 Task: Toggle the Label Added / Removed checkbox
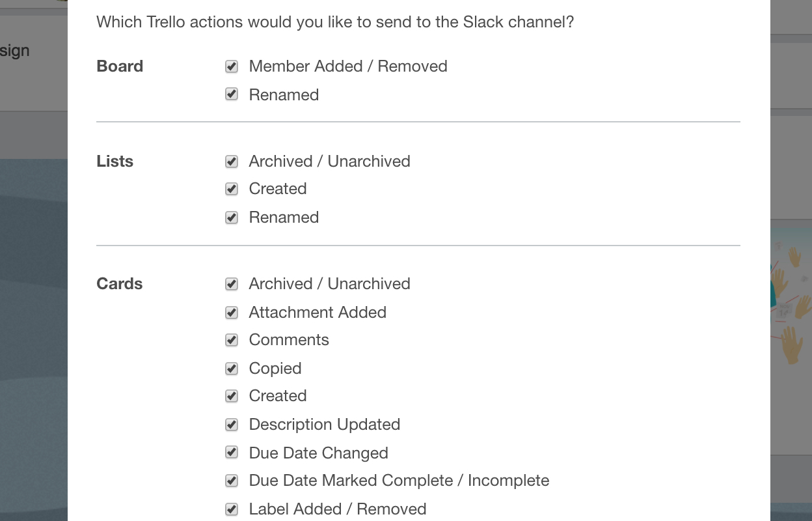(x=232, y=509)
